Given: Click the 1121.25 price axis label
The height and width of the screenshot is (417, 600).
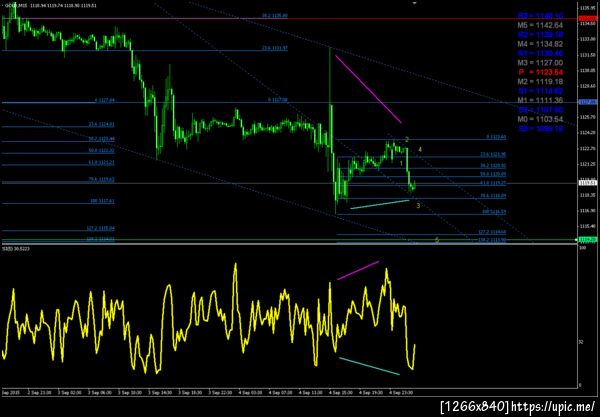Looking at the screenshot, I should 587,164.
